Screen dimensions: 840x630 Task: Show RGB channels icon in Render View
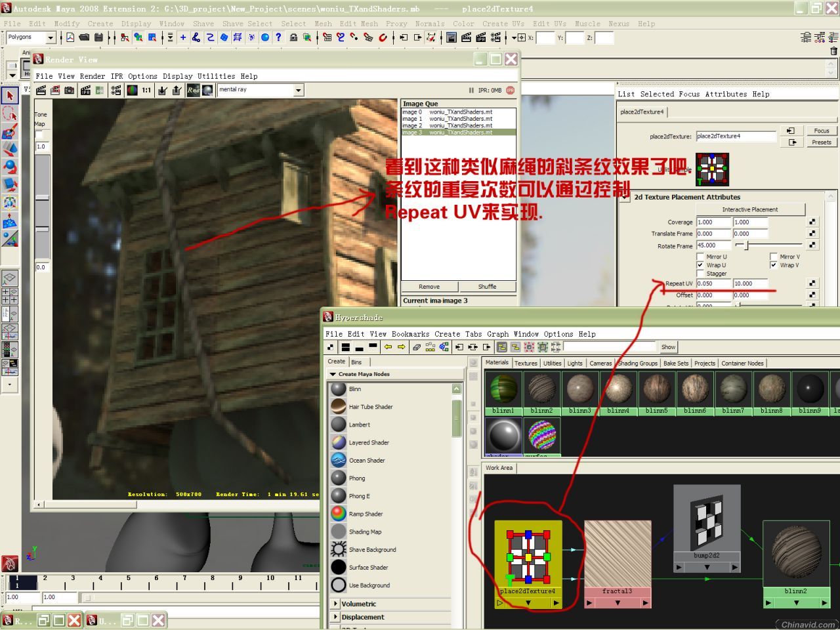(133, 90)
